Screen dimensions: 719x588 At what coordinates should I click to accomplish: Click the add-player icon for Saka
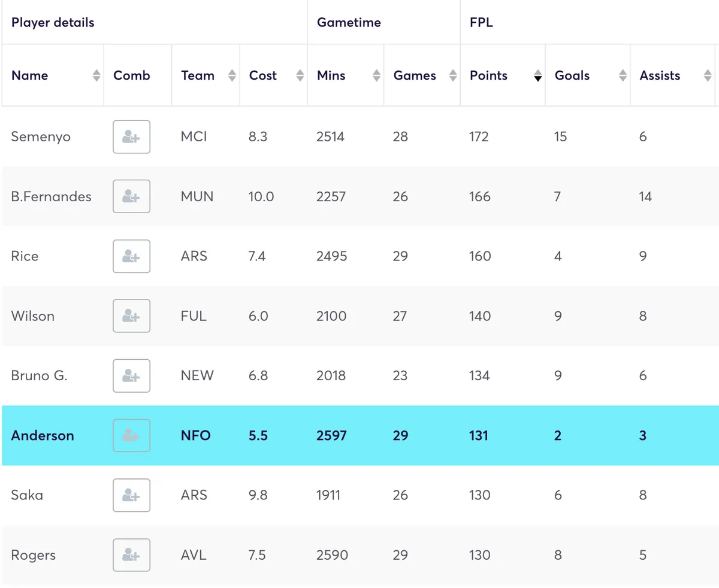coord(131,495)
